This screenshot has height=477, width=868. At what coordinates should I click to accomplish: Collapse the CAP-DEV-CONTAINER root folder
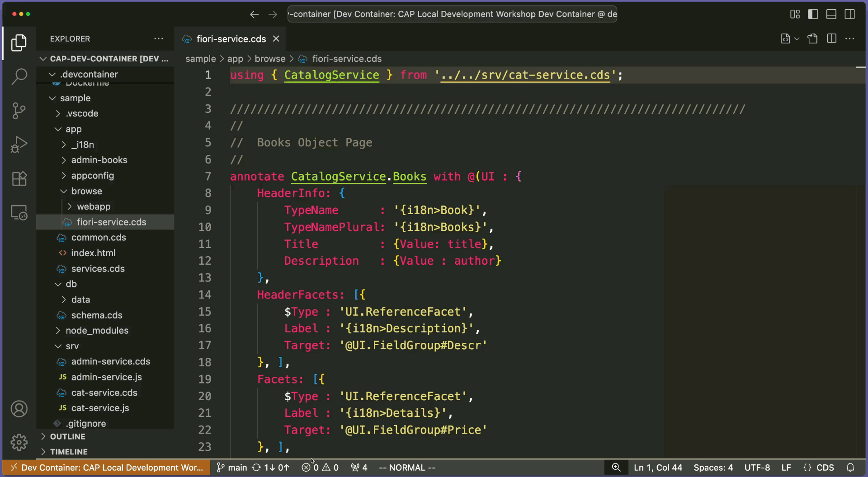(x=105, y=59)
